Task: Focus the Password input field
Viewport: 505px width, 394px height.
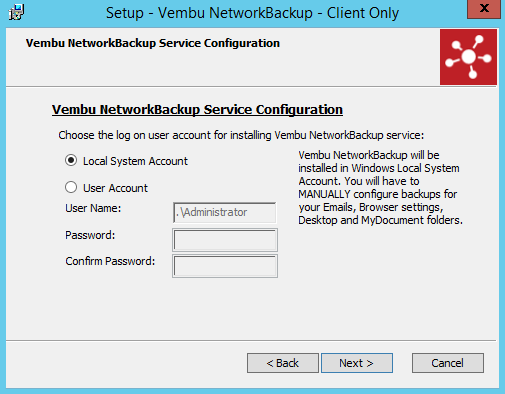Action: (x=225, y=240)
